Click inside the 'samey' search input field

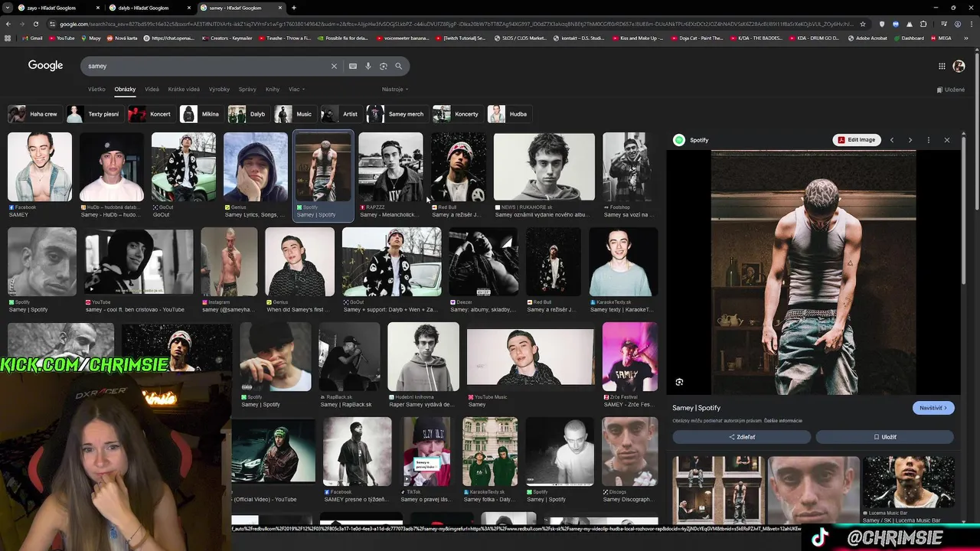pyautogui.click(x=207, y=66)
